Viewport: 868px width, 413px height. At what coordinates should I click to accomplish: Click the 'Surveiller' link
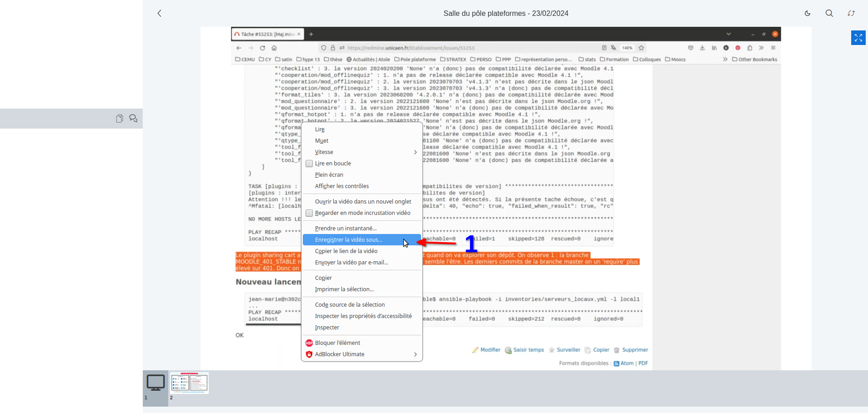(x=568, y=350)
